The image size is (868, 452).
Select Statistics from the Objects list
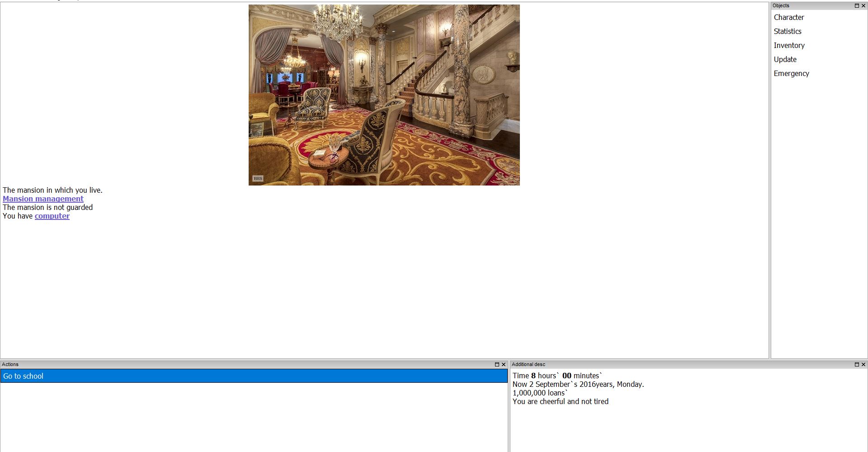pyautogui.click(x=787, y=31)
